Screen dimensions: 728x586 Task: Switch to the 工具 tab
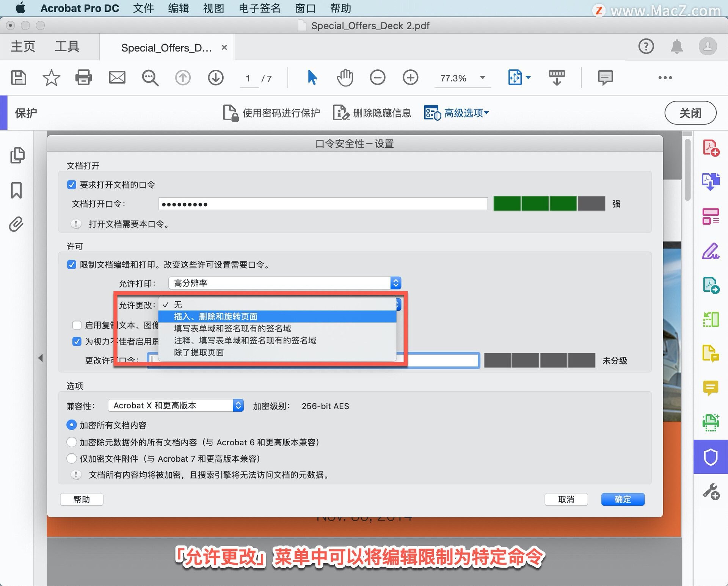(x=67, y=47)
